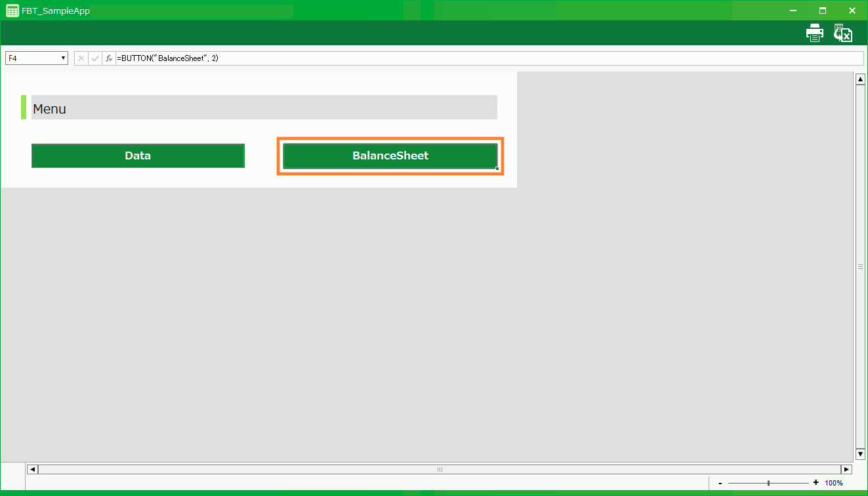Screen dimensions: 868x496
Task: Click the horizontal scrollbar right arrow
Action: pyautogui.click(x=846, y=469)
